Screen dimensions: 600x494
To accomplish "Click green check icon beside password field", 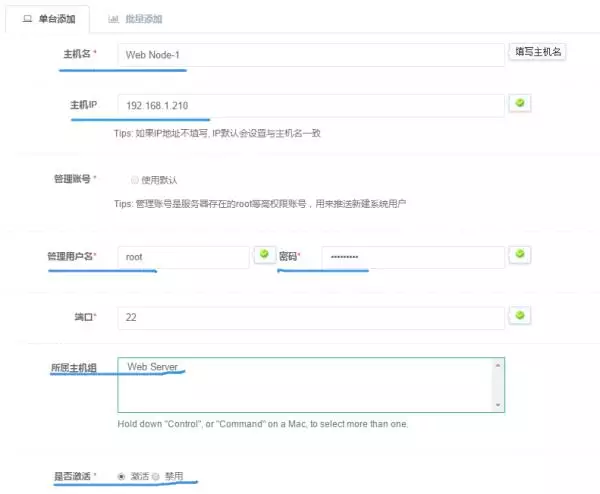I will coord(520,254).
